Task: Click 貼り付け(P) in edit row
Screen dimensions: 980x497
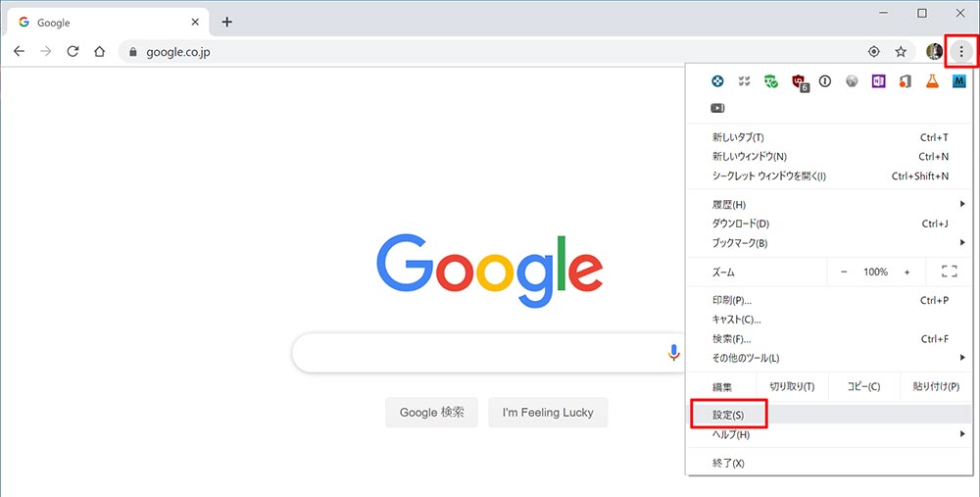Action: point(936,387)
